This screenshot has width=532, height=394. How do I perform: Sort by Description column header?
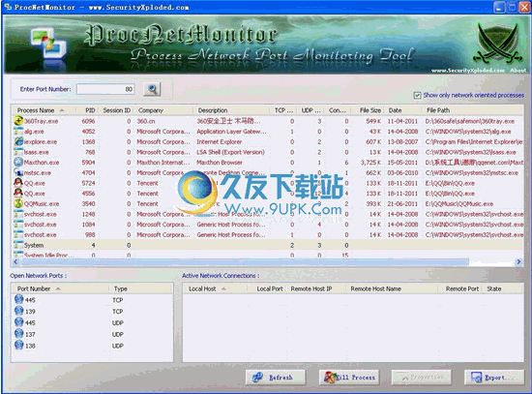(231, 110)
